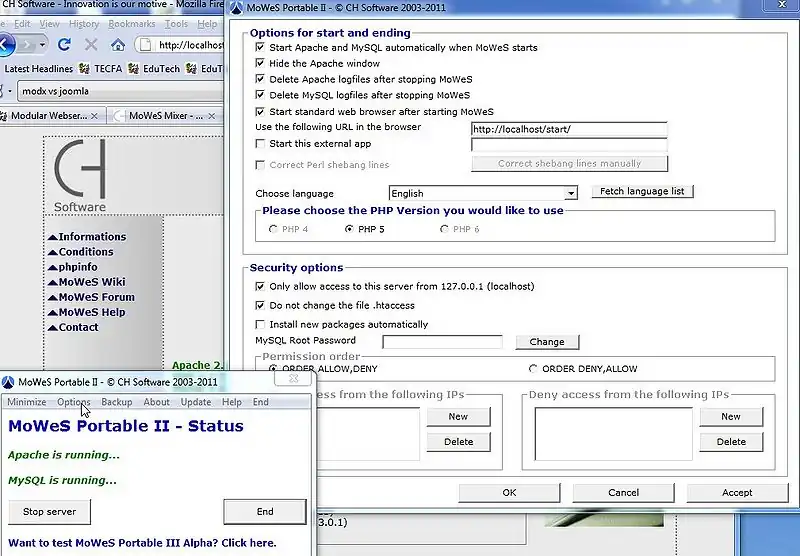Click the browser back arrow button
800x556 pixels.
[6, 45]
